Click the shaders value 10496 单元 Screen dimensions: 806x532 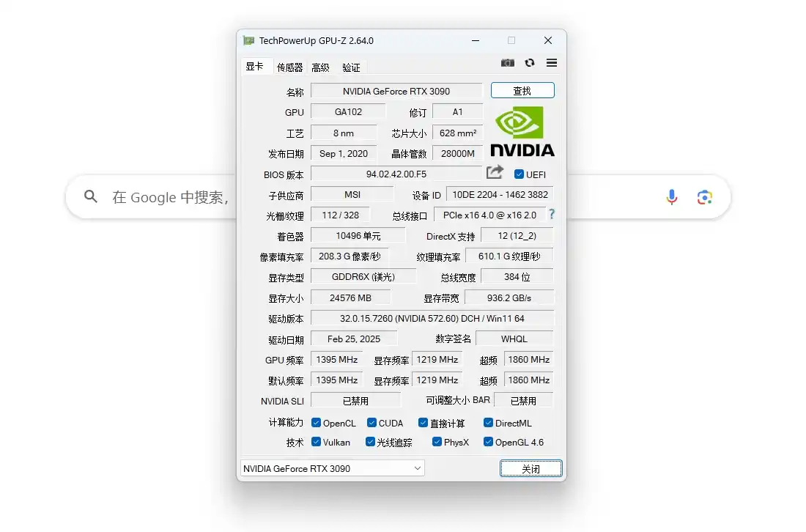click(358, 235)
